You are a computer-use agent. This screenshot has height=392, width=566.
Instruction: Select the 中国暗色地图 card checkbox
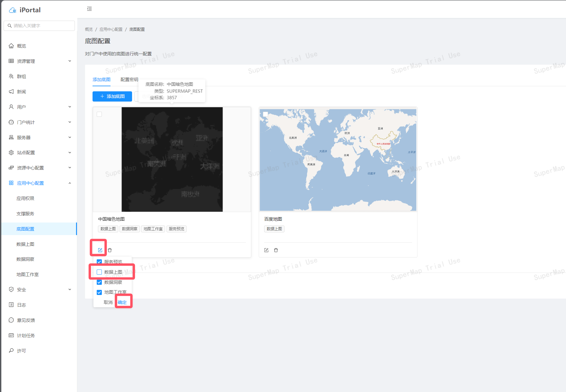coord(99,114)
